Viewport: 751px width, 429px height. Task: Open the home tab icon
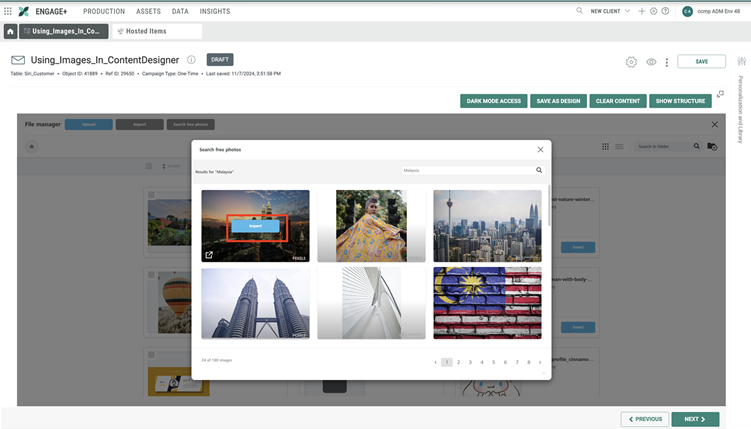pos(10,31)
